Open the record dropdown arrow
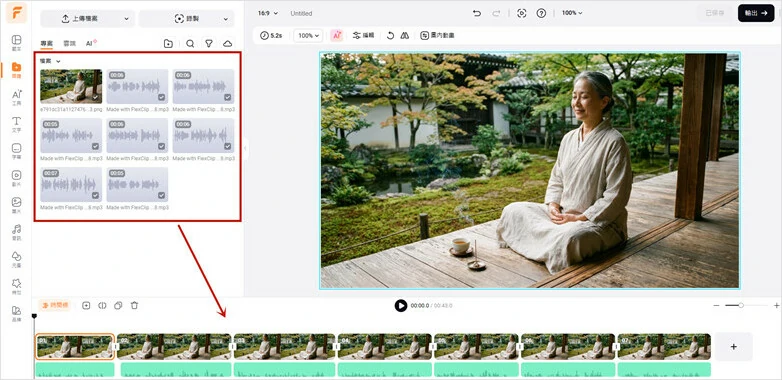782x380 pixels. click(x=225, y=19)
